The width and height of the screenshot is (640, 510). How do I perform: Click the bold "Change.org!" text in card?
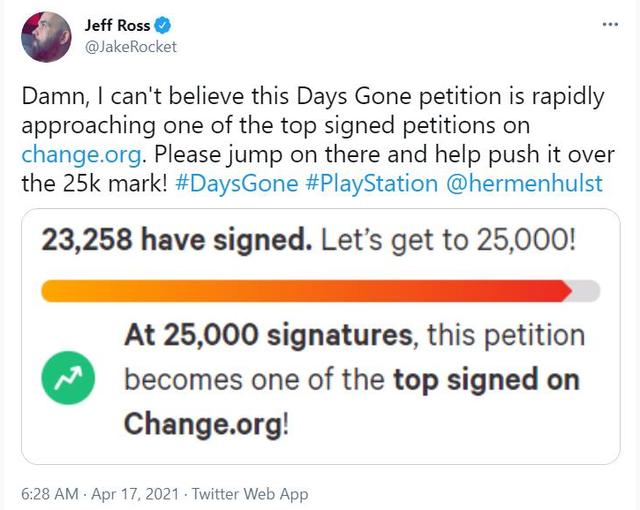(x=206, y=423)
